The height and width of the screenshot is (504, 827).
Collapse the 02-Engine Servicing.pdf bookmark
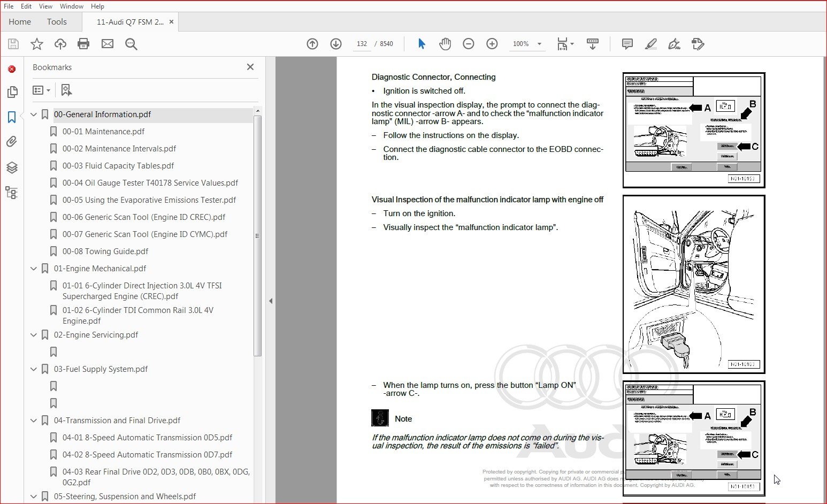coord(34,335)
